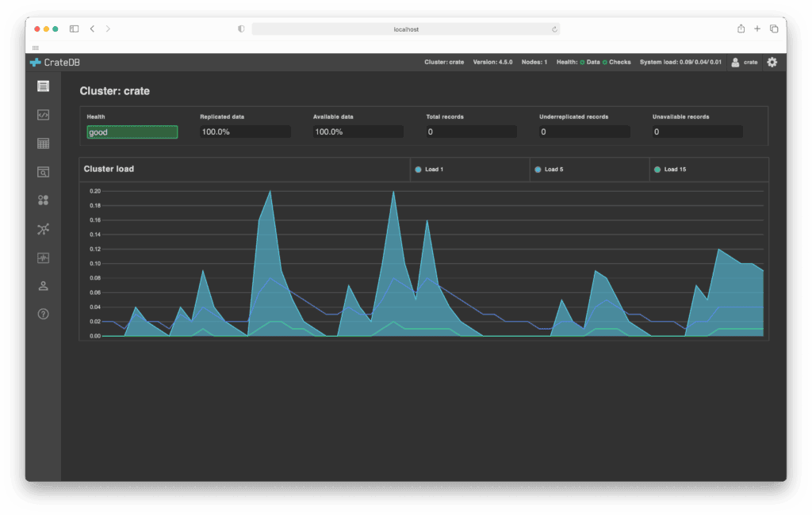Open the Views section
This screenshot has height=515, width=812.
43,172
